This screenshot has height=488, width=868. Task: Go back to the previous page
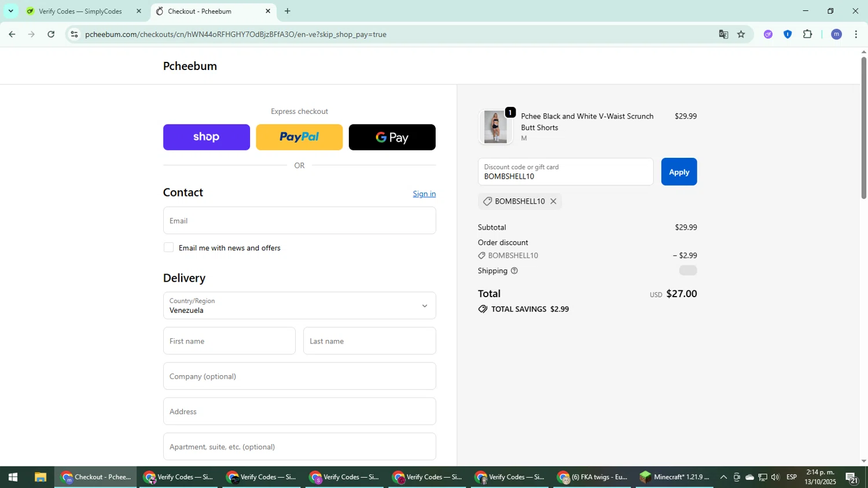pyautogui.click(x=12, y=34)
